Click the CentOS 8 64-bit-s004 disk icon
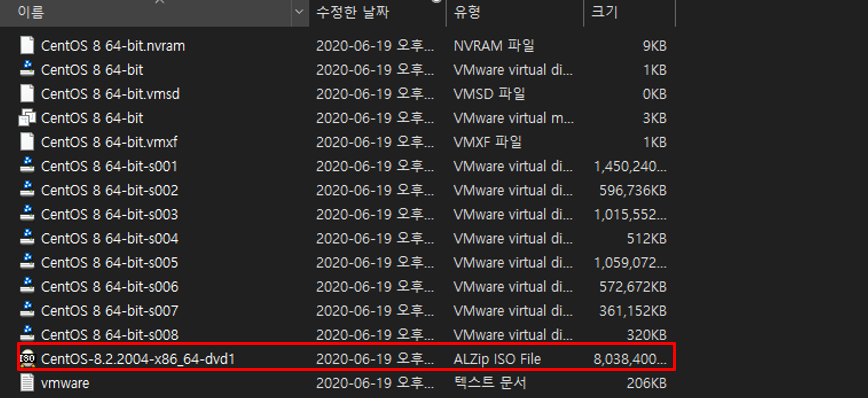 pyautogui.click(x=27, y=238)
